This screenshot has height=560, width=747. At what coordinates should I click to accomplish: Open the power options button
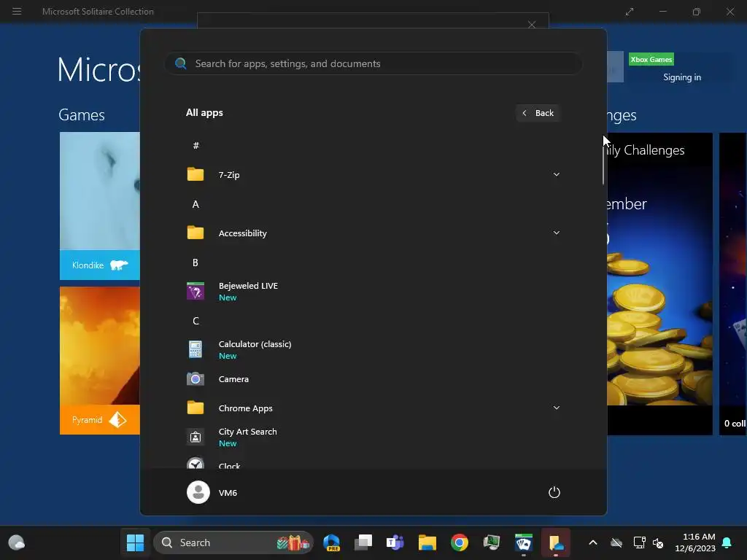[x=554, y=492]
